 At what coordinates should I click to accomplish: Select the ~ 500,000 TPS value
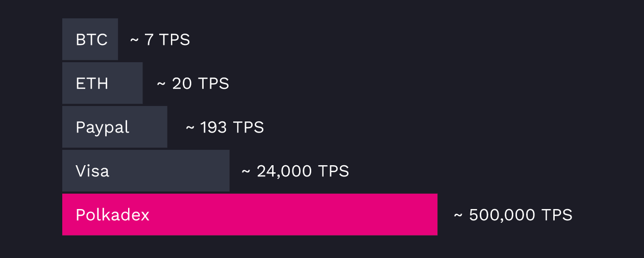coord(513,215)
